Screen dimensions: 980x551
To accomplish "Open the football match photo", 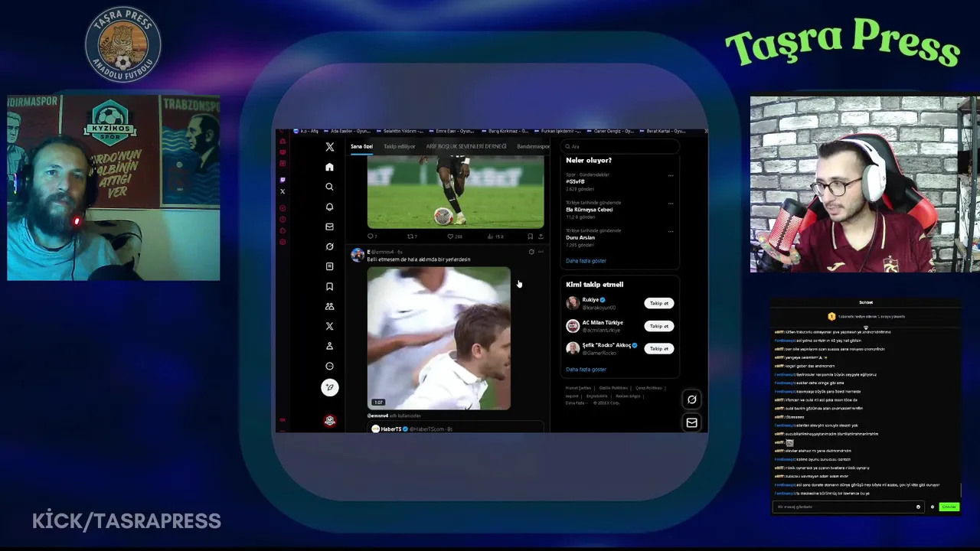I will (456, 192).
